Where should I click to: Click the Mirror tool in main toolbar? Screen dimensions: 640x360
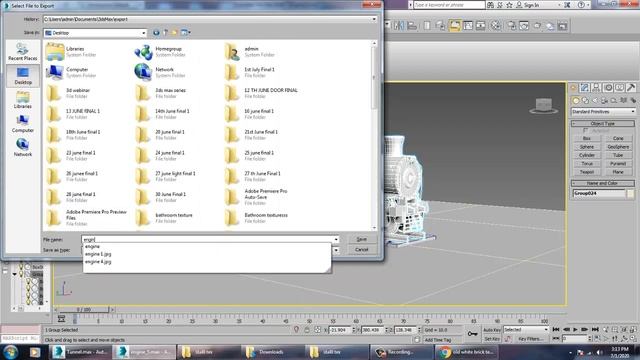coord(399,26)
